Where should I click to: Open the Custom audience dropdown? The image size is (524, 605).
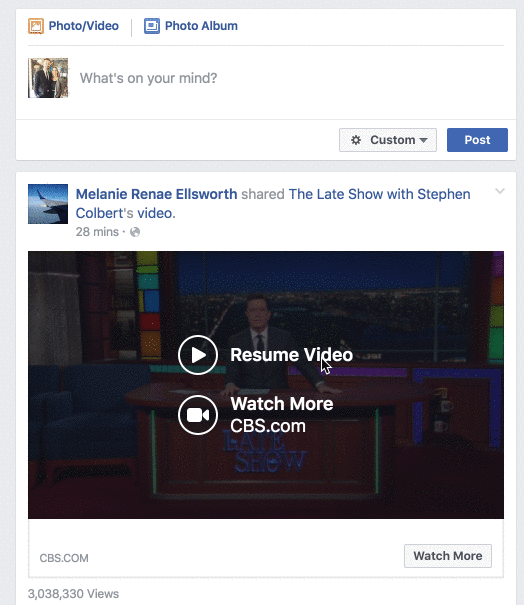[x=388, y=140]
